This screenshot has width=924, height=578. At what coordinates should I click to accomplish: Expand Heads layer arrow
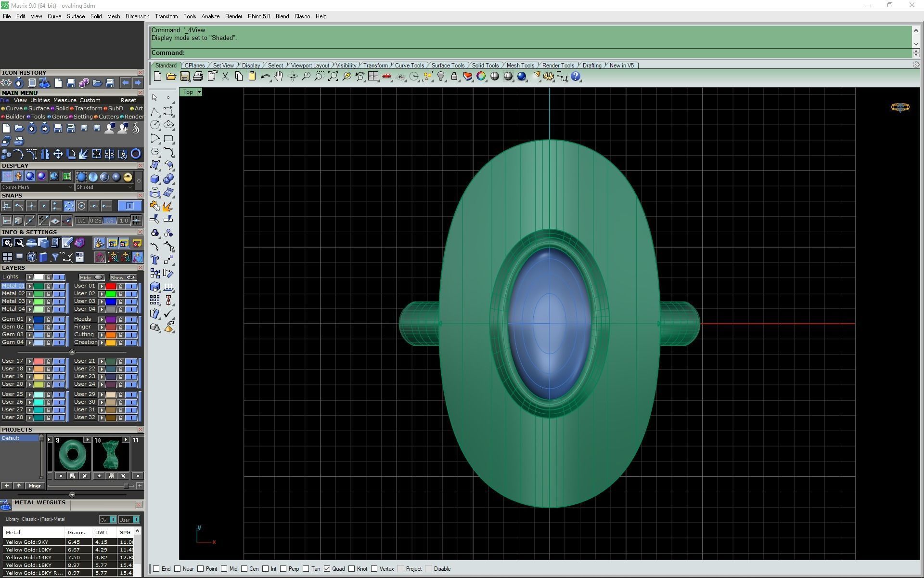[102, 319]
